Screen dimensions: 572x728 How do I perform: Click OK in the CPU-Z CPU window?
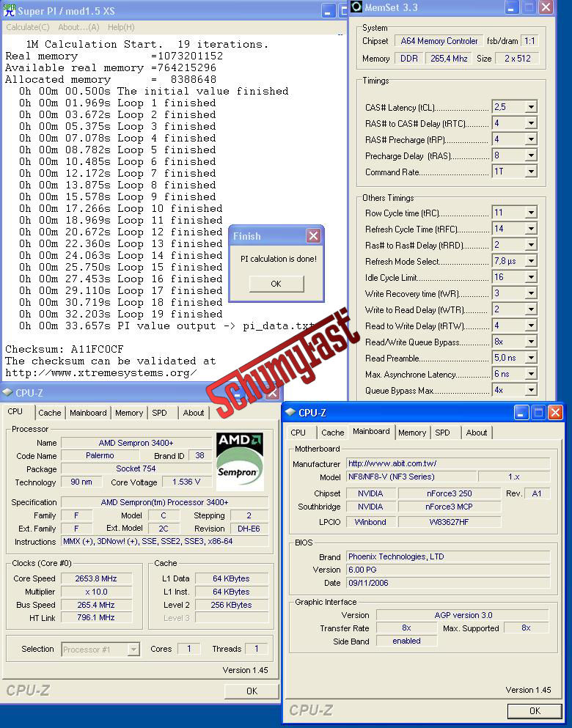[252, 691]
